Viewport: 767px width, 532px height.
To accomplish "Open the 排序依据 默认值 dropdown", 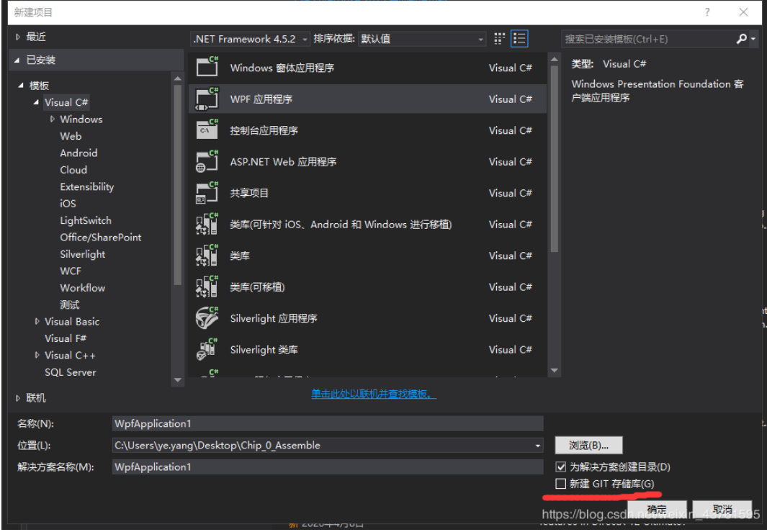I will pos(480,40).
